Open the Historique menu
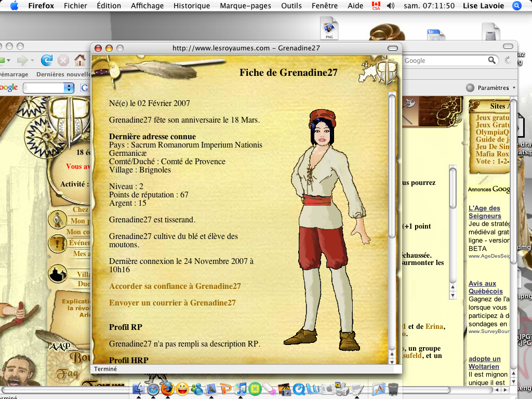The width and height of the screenshot is (532, 399). [x=192, y=6]
